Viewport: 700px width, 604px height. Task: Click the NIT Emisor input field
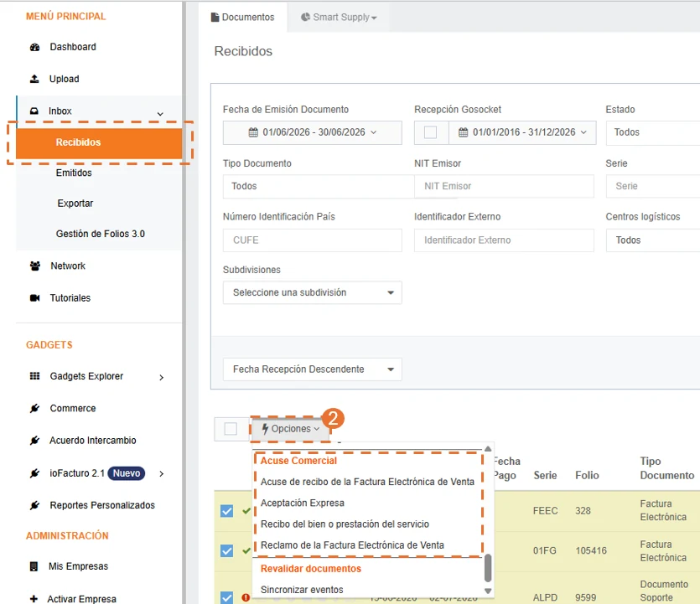click(x=504, y=187)
